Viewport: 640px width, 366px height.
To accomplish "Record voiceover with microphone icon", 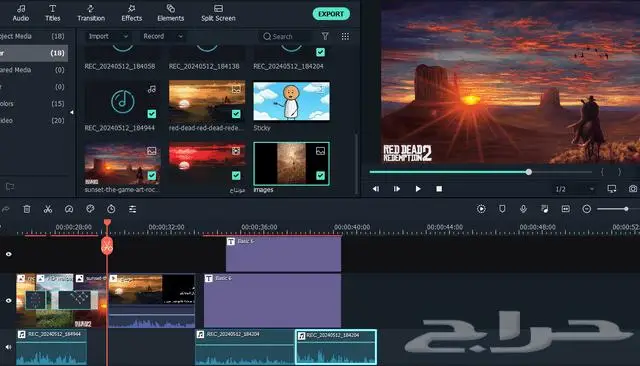I will [523, 209].
